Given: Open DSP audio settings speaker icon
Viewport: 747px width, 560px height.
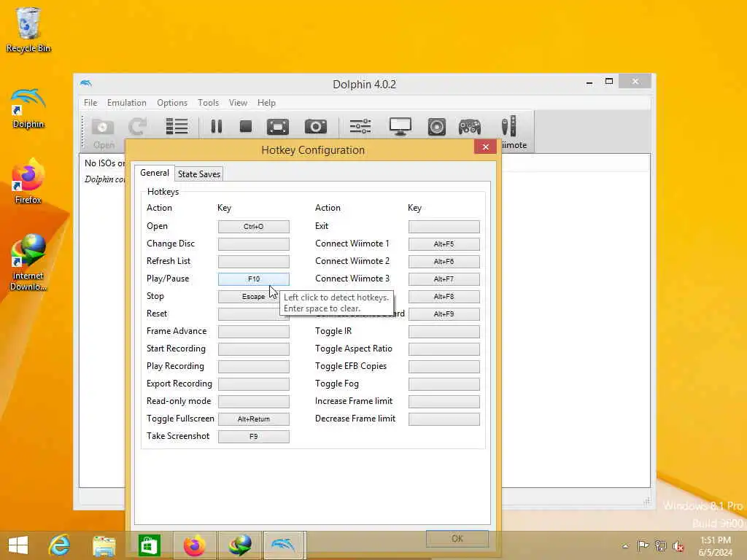Looking at the screenshot, I should click(436, 127).
